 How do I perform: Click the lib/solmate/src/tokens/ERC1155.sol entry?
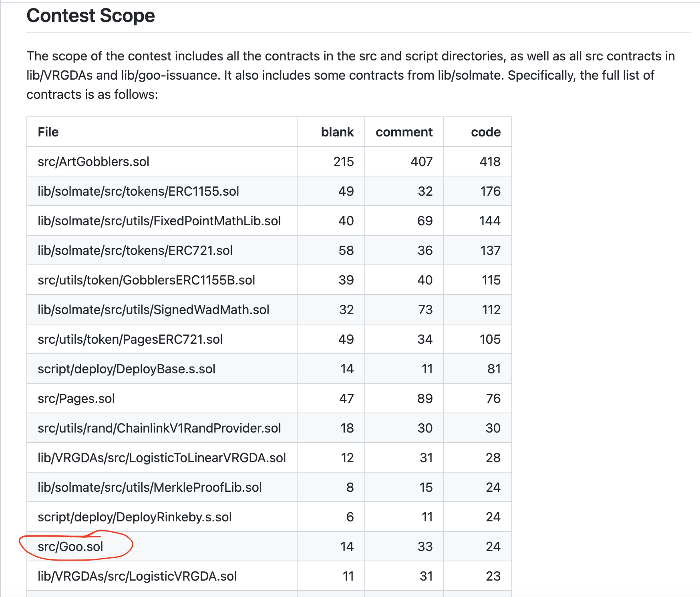(x=138, y=191)
